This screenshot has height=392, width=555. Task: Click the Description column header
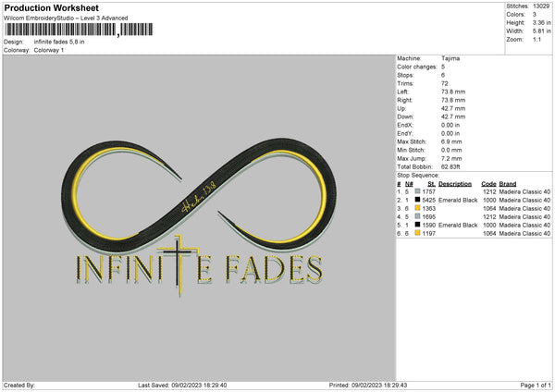pyautogui.click(x=459, y=183)
